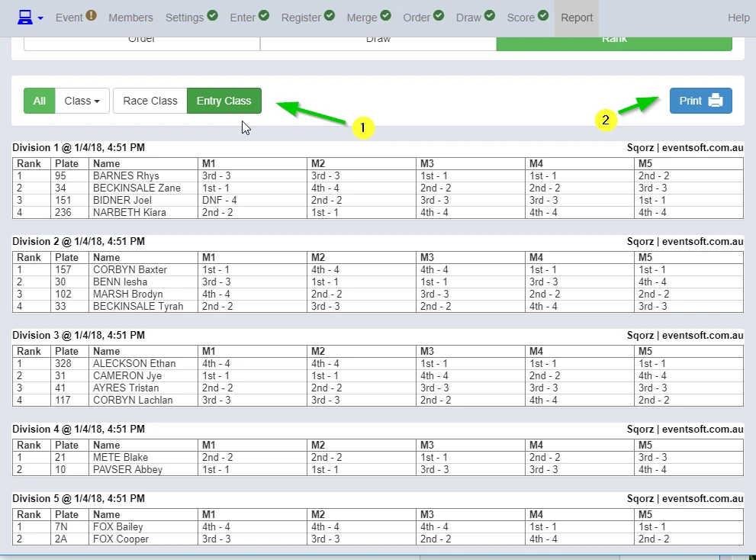
Task: Click the Settings green checkmark icon
Action: click(212, 15)
